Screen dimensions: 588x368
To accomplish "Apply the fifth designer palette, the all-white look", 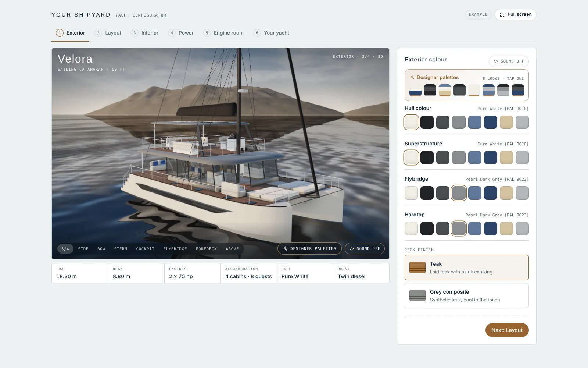I will [474, 90].
